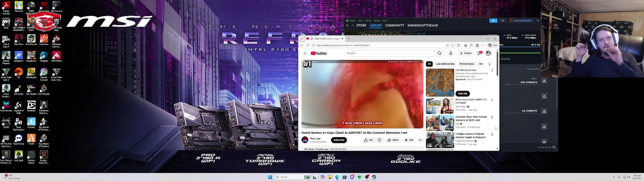Viewport: 644px width, 181px height.
Task: Open Steam's Games menu
Action: click(x=377, y=21)
